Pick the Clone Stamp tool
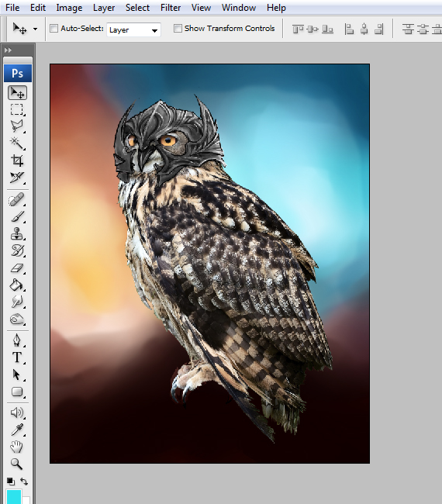Image resolution: width=442 pixels, height=504 pixels. pyautogui.click(x=17, y=233)
